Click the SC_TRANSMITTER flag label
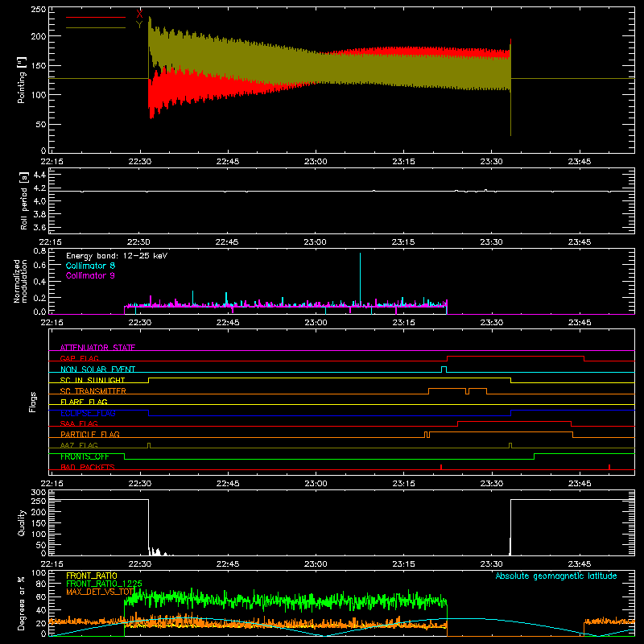The width and height of the screenshot is (644, 644). (93, 391)
